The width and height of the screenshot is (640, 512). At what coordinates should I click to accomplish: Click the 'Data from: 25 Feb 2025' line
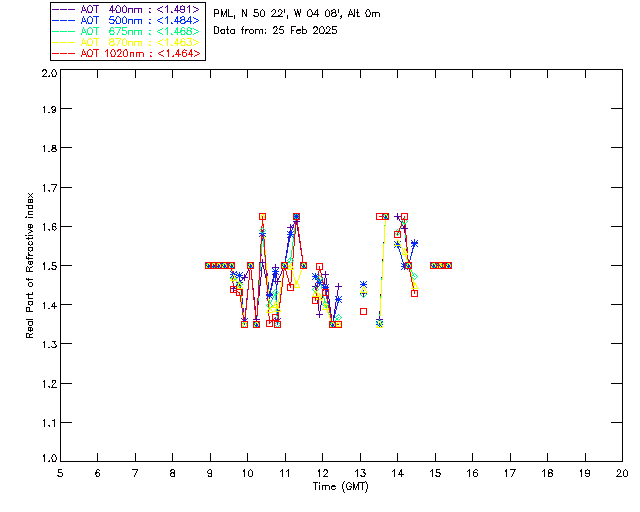point(275,30)
